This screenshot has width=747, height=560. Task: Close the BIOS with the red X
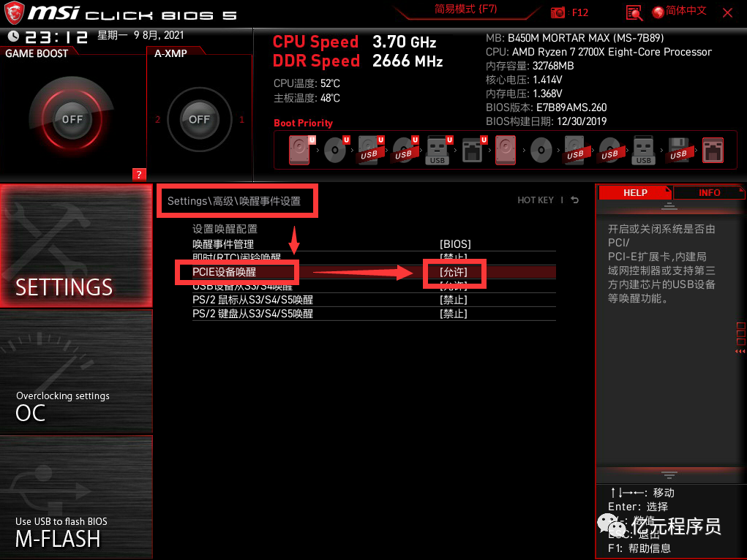point(727,13)
